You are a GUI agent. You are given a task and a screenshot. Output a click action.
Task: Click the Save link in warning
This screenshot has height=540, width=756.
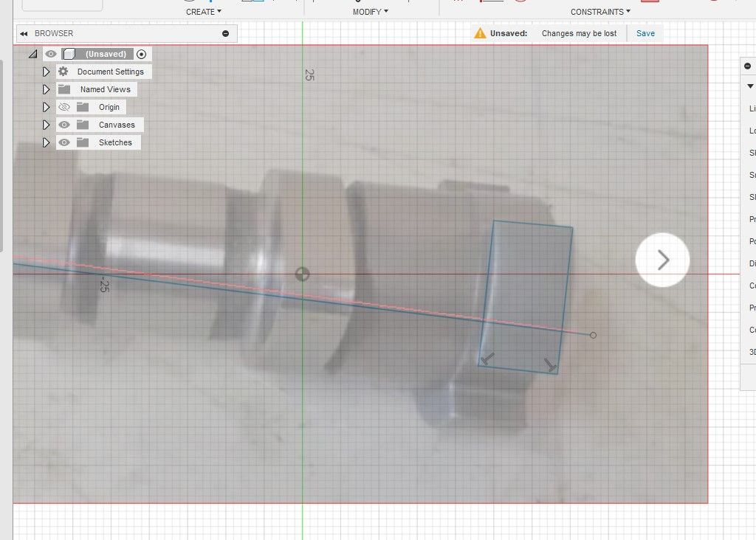(645, 33)
